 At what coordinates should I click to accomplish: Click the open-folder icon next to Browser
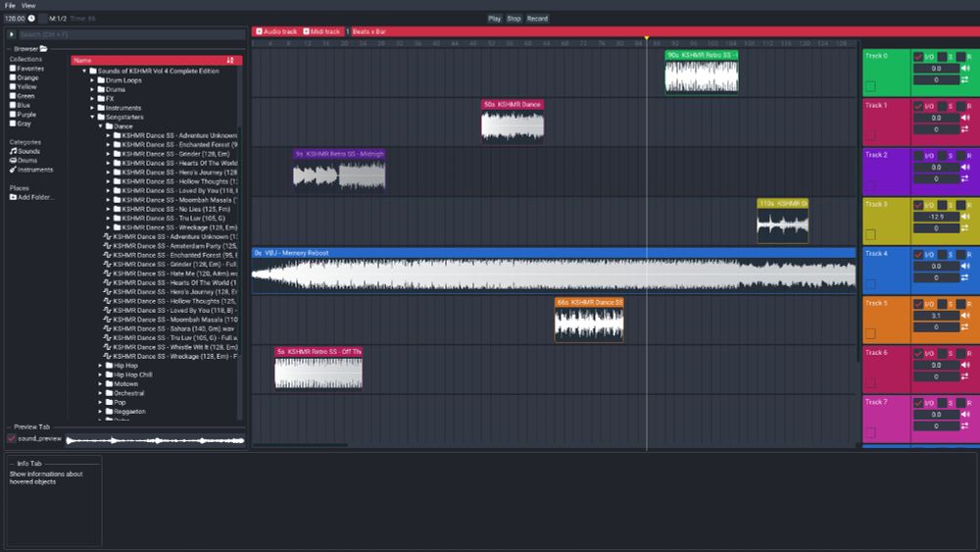(44, 49)
